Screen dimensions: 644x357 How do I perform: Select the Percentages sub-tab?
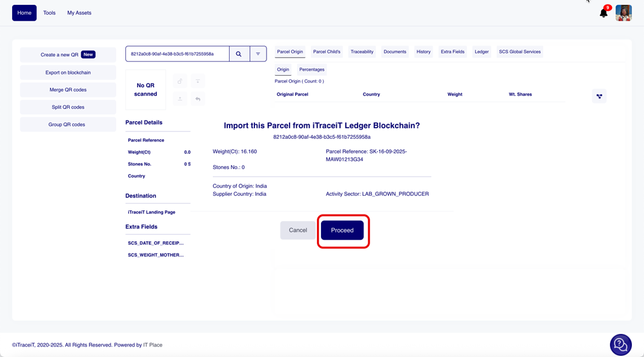[x=311, y=69]
